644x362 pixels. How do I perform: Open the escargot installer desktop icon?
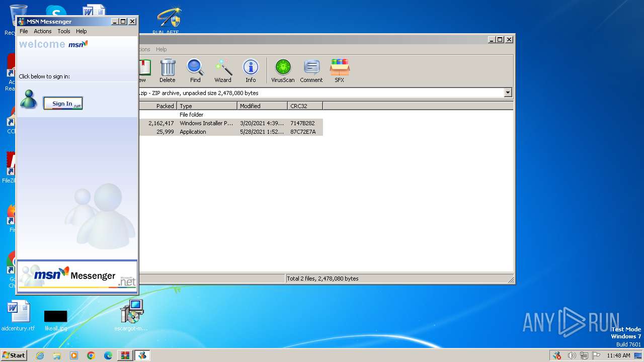click(131, 315)
